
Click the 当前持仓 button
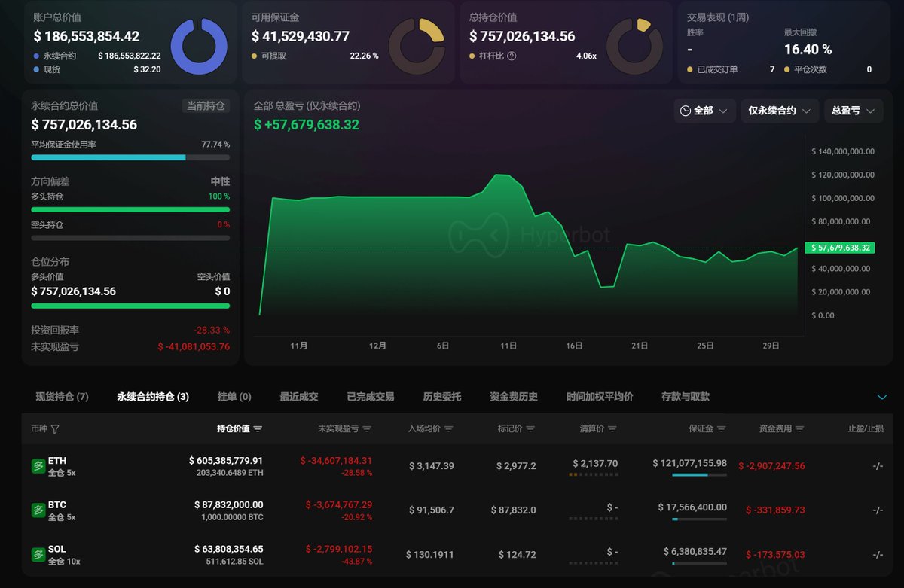click(206, 106)
